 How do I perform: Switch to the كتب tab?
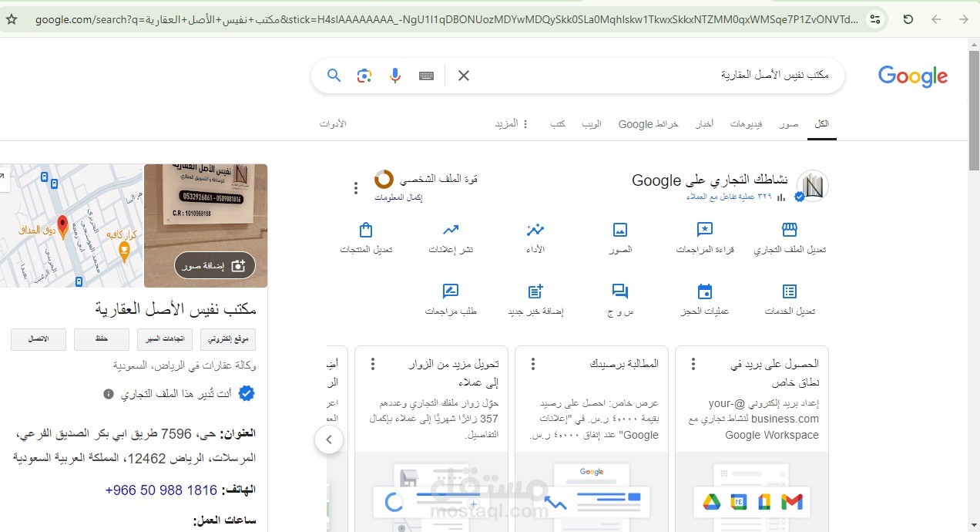pos(557,124)
